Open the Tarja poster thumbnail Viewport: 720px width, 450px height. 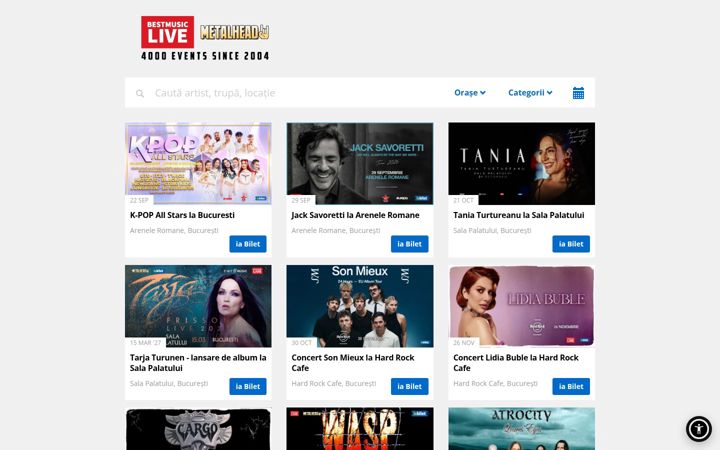tap(198, 306)
